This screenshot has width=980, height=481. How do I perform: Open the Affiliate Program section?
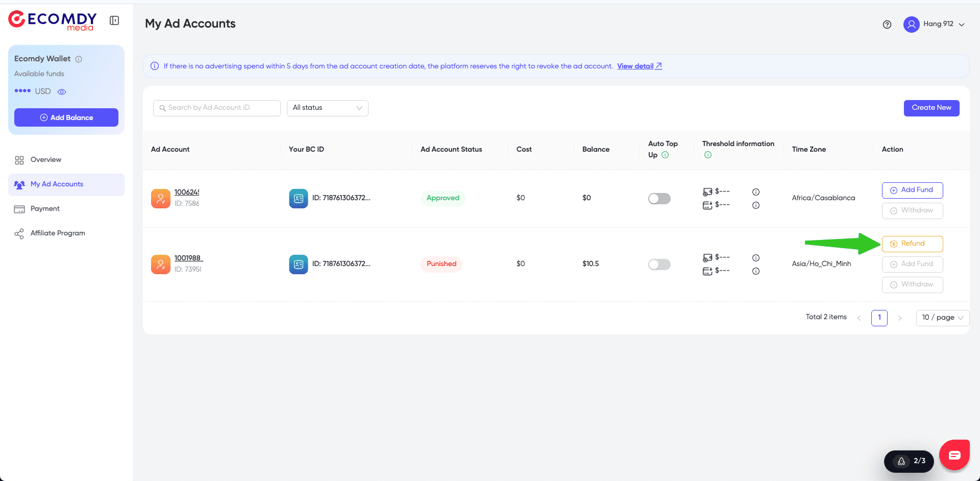click(57, 233)
